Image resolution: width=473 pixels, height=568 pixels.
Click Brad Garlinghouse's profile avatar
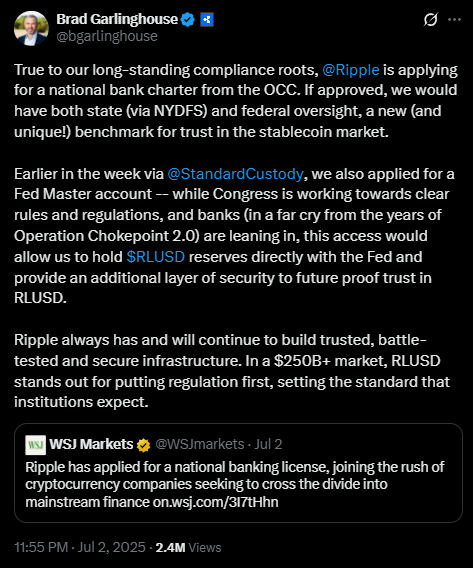click(x=31, y=28)
